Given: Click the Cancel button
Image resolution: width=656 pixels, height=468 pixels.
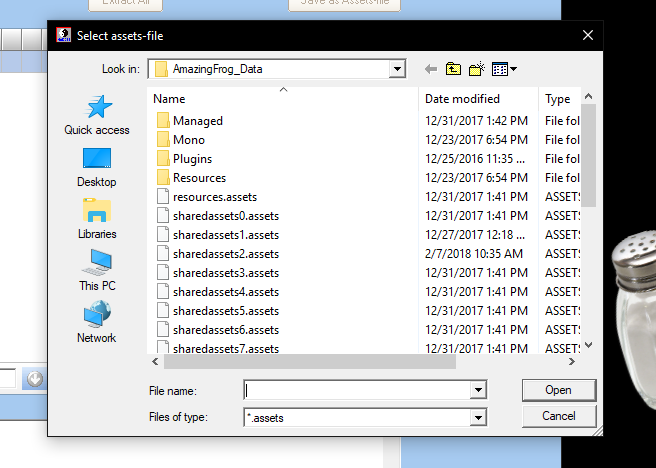Looking at the screenshot, I should 559,416.
